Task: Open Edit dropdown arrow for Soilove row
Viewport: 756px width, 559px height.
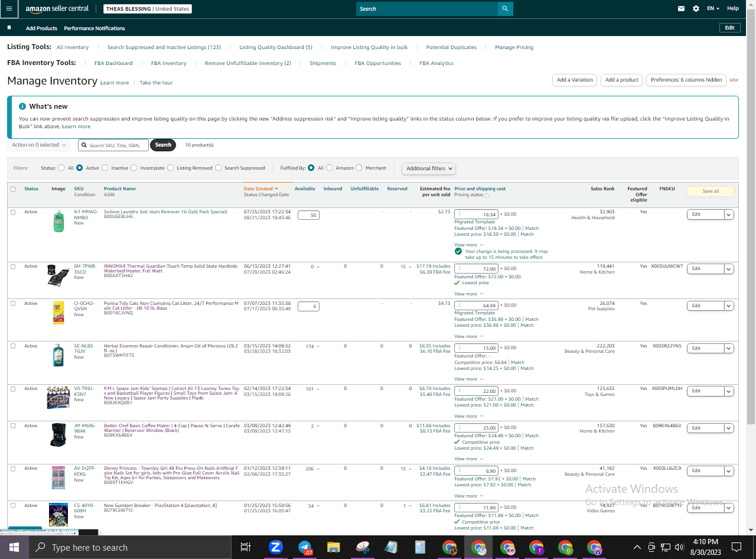Action: [729, 214]
